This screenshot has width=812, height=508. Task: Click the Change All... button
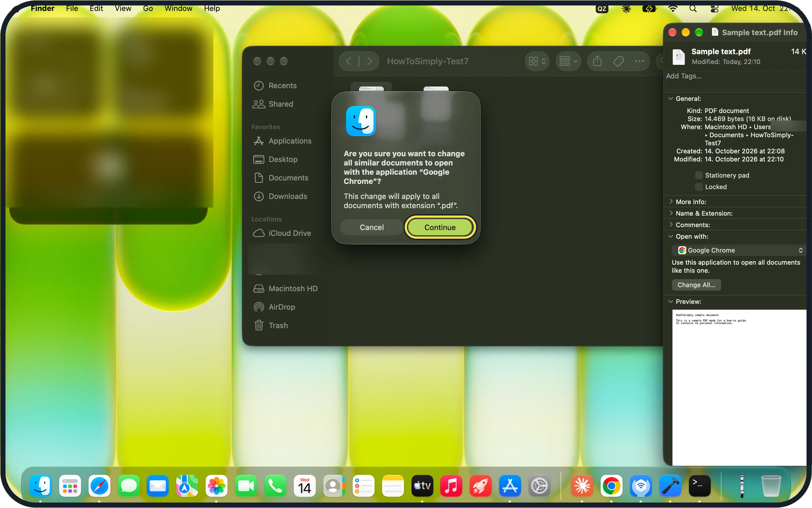coord(696,285)
